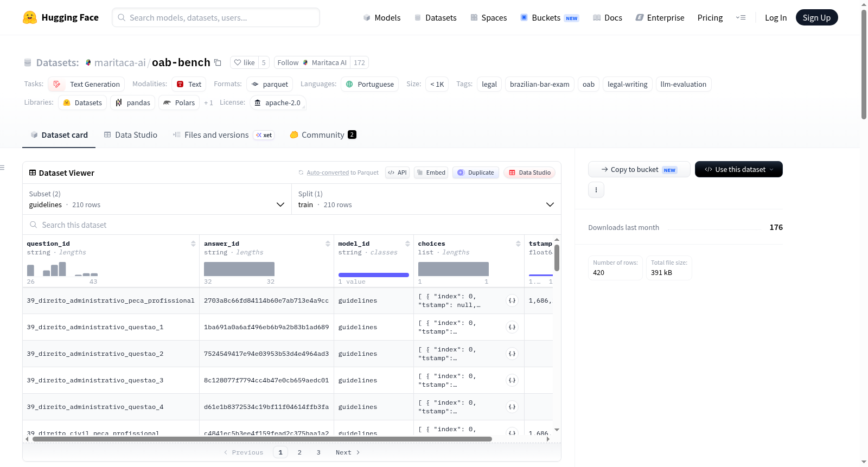Open the API button in Dataset Viewer
Image resolution: width=868 pixels, height=467 pixels.
coord(397,172)
